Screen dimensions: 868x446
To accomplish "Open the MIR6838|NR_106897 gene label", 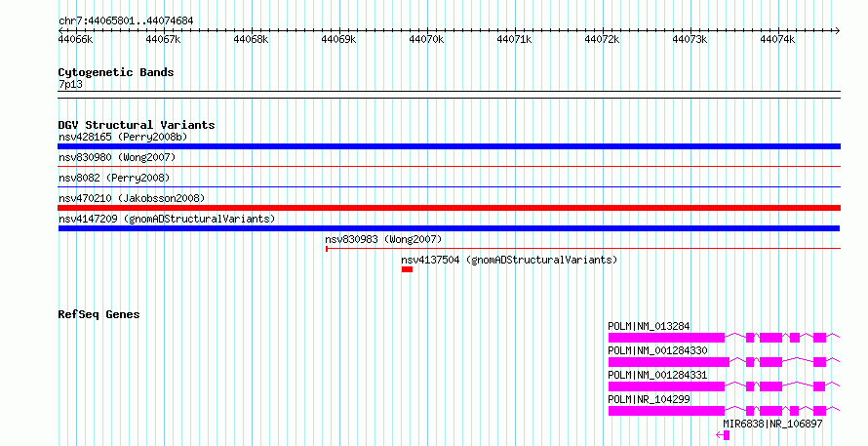I will [772, 424].
